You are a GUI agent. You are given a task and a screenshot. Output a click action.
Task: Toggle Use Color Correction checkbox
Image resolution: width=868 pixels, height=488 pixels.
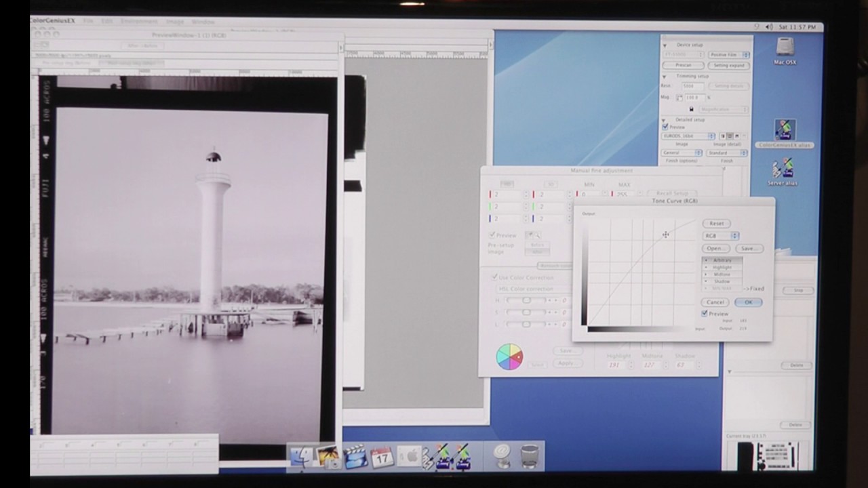pyautogui.click(x=494, y=277)
